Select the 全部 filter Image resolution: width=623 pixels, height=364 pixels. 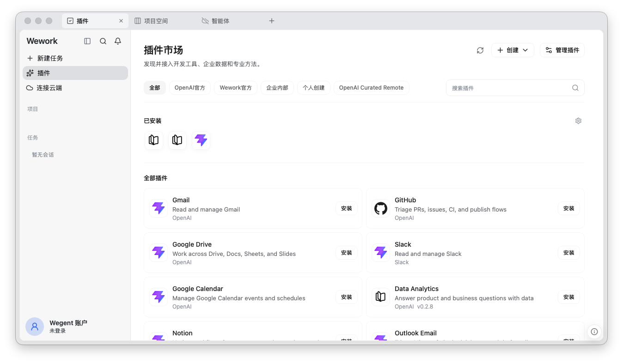coord(155,88)
